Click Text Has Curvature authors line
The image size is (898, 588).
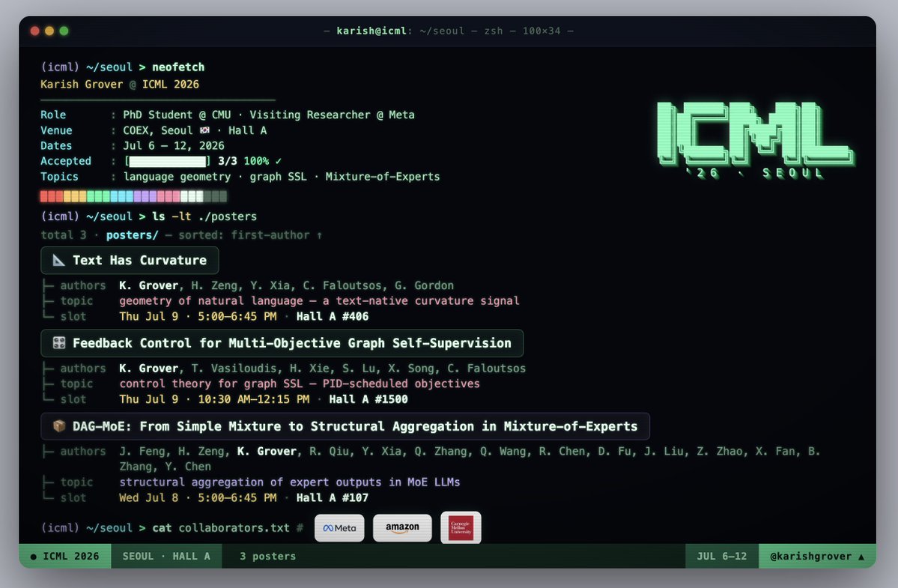click(x=286, y=285)
